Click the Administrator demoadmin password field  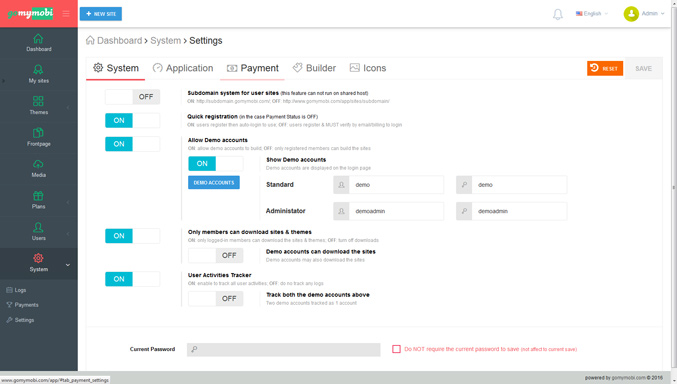click(x=519, y=211)
